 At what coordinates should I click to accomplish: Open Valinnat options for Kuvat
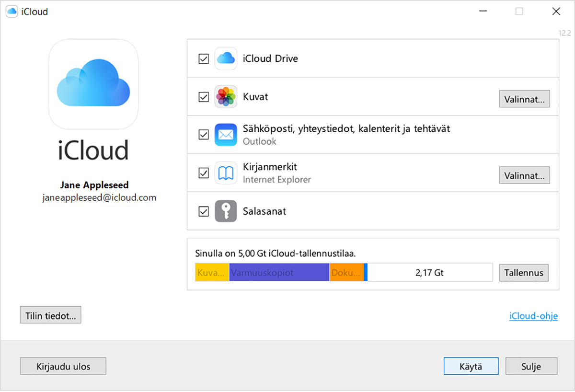click(524, 99)
